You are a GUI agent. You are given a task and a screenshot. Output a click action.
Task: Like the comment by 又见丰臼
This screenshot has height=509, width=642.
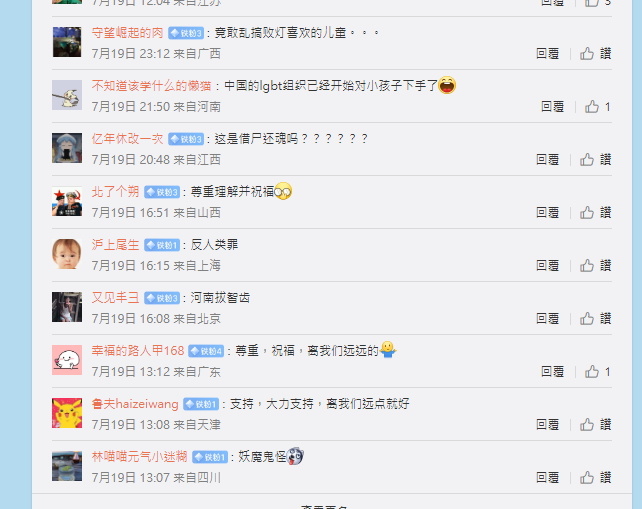pyautogui.click(x=595, y=319)
